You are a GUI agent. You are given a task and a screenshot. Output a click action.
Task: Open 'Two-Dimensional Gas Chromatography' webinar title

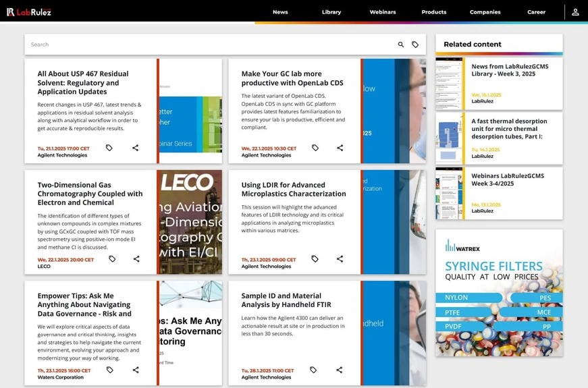point(90,194)
